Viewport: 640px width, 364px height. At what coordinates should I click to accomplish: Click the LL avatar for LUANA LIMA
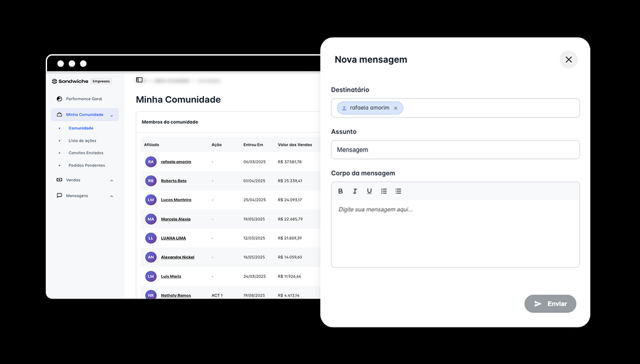click(x=151, y=239)
